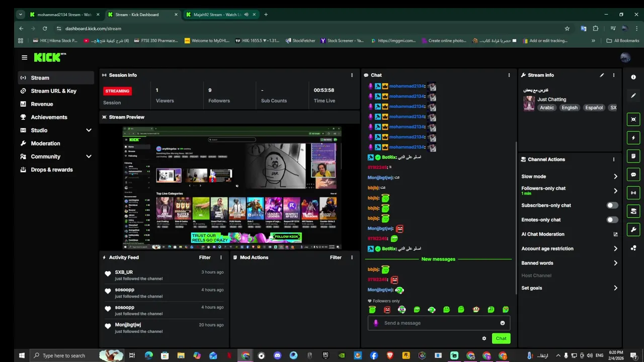Open the Followers-only chat options chevron
This screenshot has height=362, width=644.
(x=615, y=191)
